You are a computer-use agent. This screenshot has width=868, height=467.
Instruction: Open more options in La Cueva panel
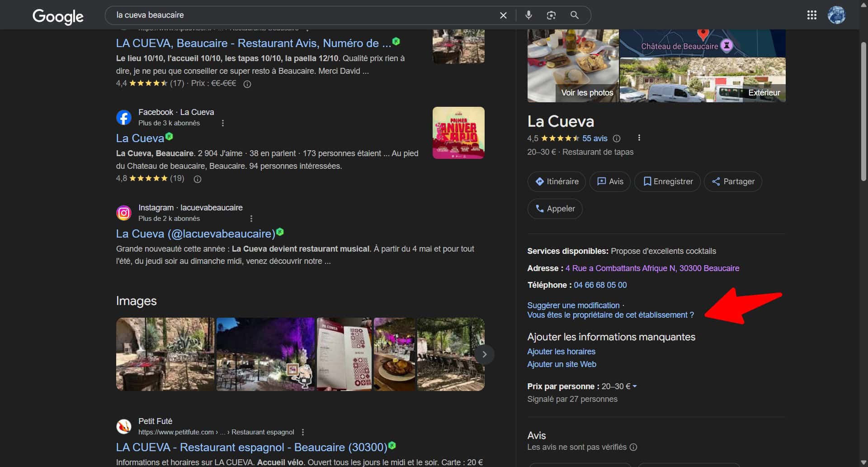(x=639, y=138)
